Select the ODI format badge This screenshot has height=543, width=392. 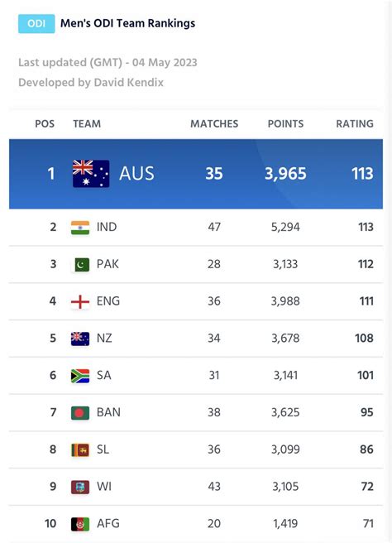click(36, 23)
